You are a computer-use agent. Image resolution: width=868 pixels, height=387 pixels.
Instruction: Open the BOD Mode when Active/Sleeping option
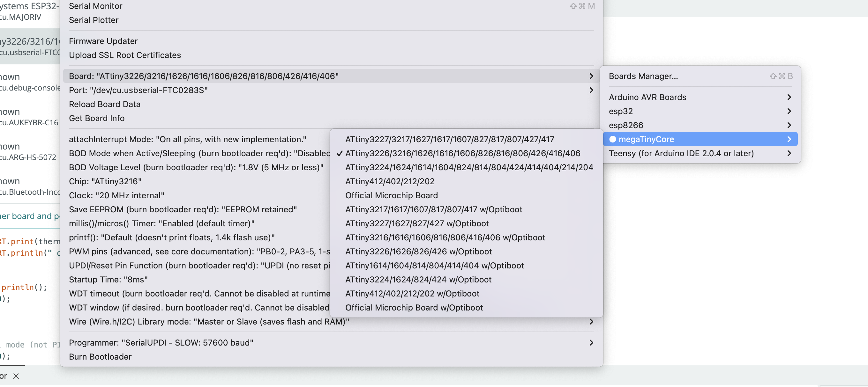[197, 153]
